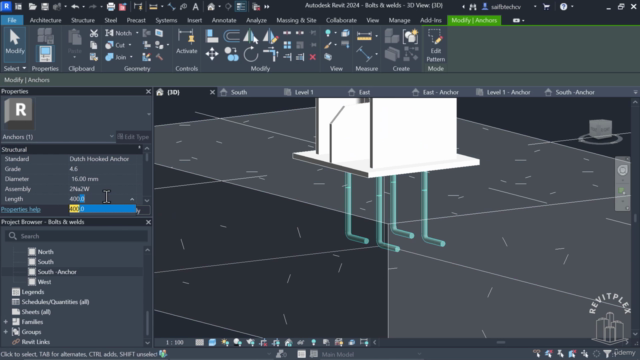The width and height of the screenshot is (640, 360).
Task: Click the Print icon in quick access toolbar
Action: click(x=111, y=7)
